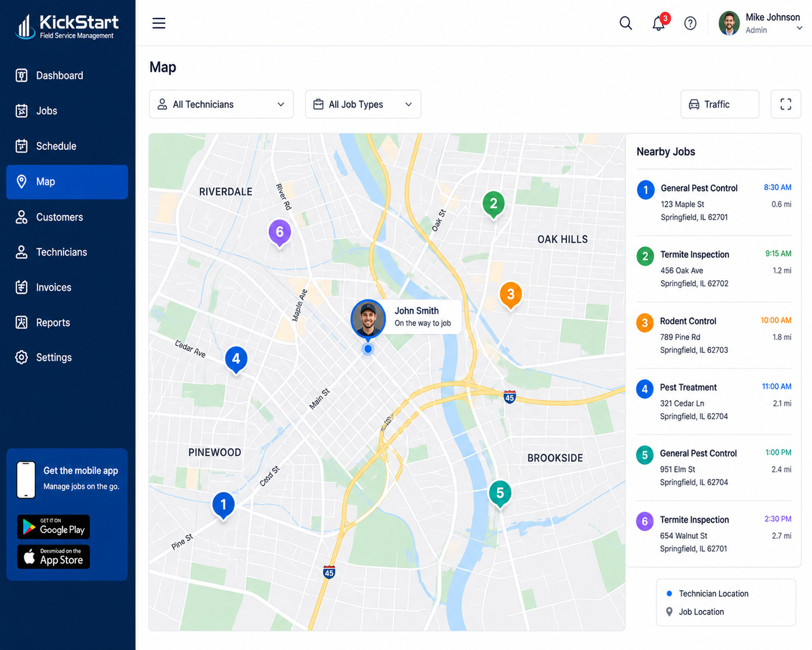Click the search magnifier icon
Viewport: 812px width, 650px height.
pyautogui.click(x=626, y=23)
